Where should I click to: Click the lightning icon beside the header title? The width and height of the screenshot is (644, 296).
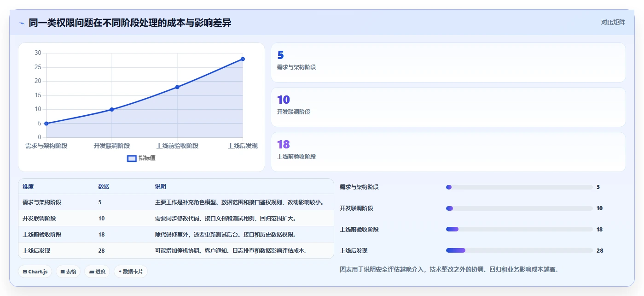coord(22,23)
